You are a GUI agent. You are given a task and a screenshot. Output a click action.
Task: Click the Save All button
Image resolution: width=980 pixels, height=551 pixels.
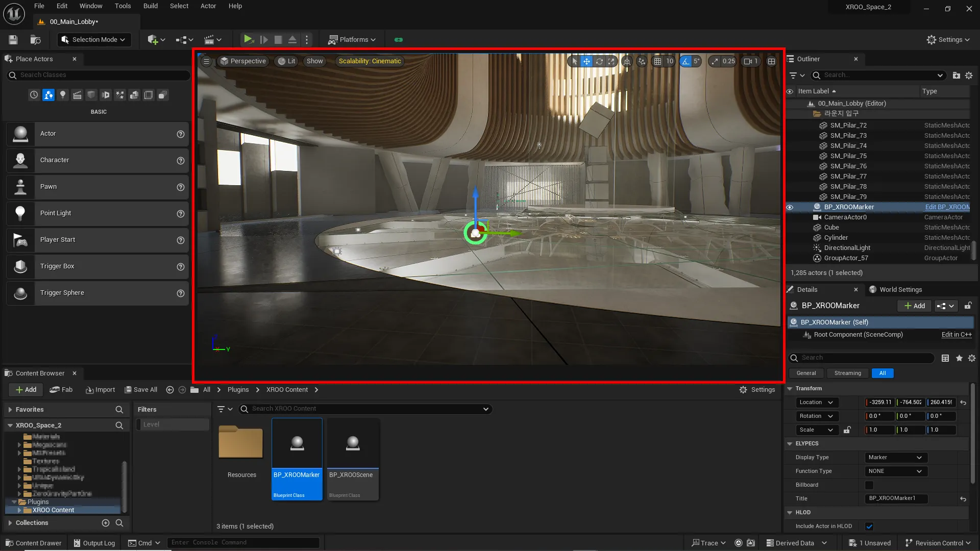141,390
